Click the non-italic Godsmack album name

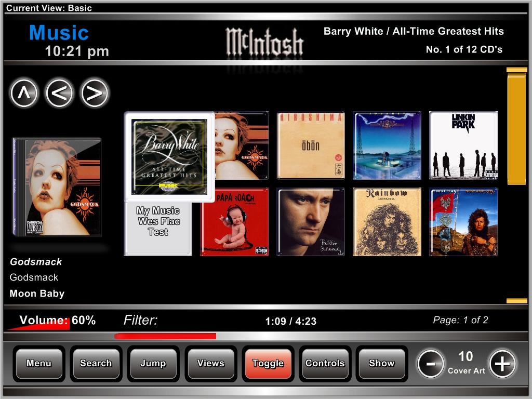34,277
